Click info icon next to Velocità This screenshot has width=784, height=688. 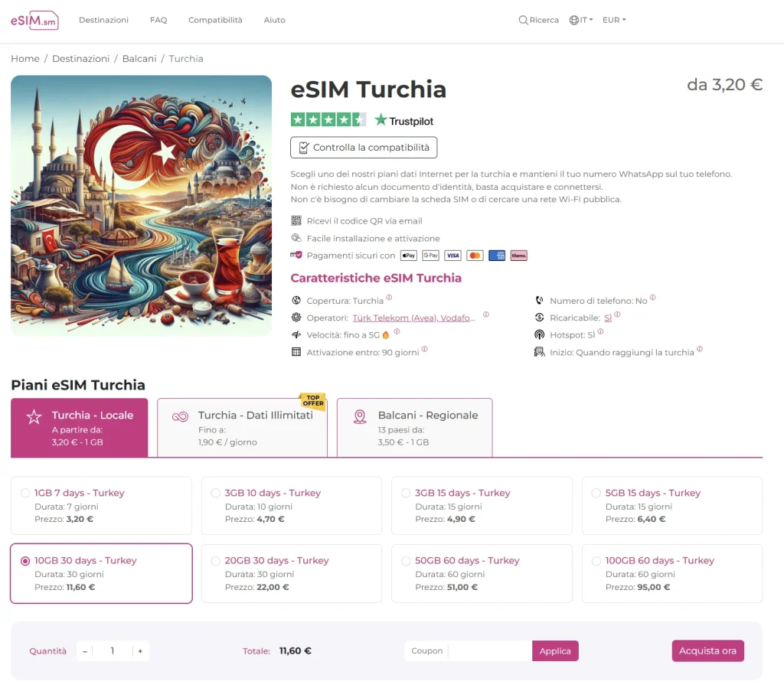point(397,331)
